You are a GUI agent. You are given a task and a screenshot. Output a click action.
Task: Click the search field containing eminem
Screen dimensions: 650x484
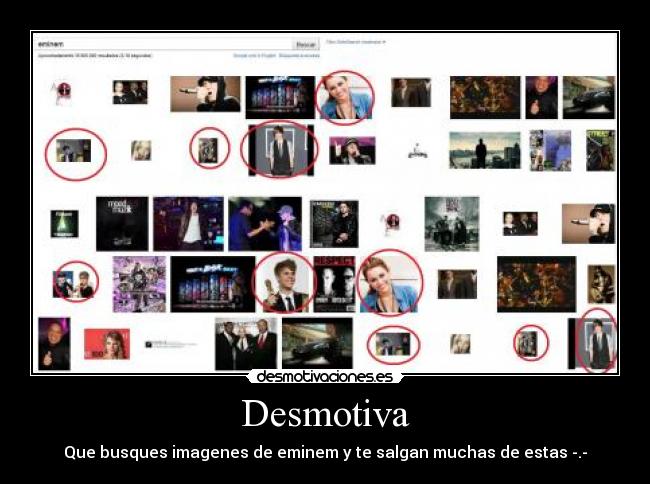pos(164,44)
